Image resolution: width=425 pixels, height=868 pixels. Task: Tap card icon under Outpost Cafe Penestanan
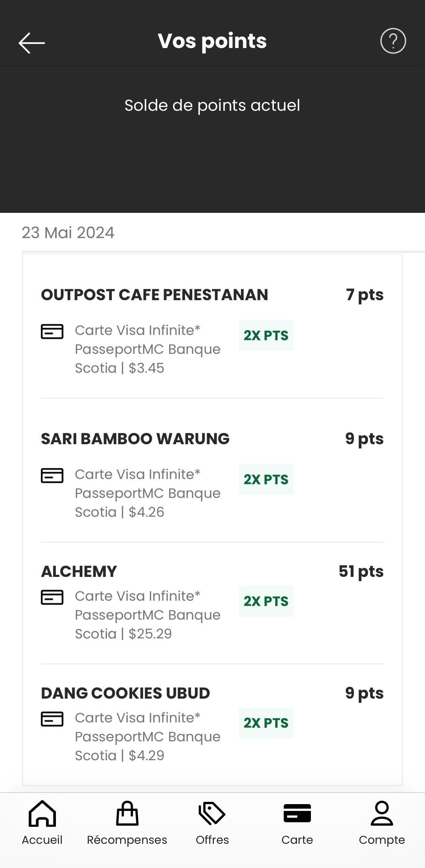52,332
